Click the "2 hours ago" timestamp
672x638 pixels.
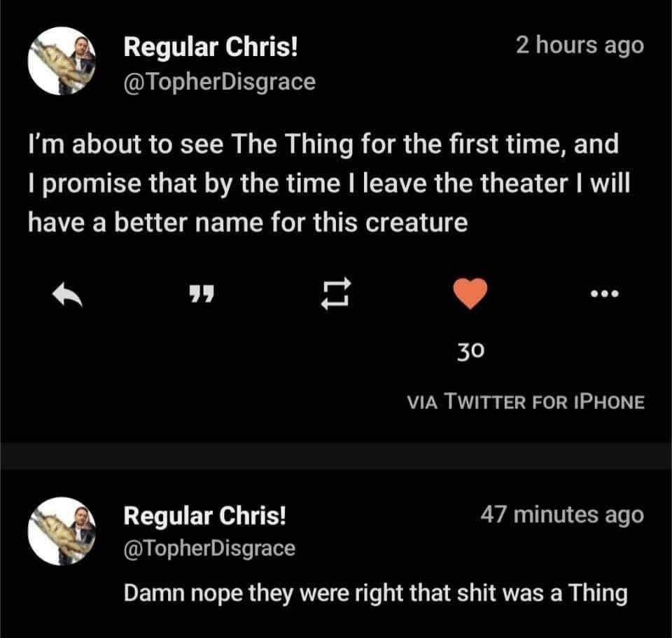click(x=579, y=46)
